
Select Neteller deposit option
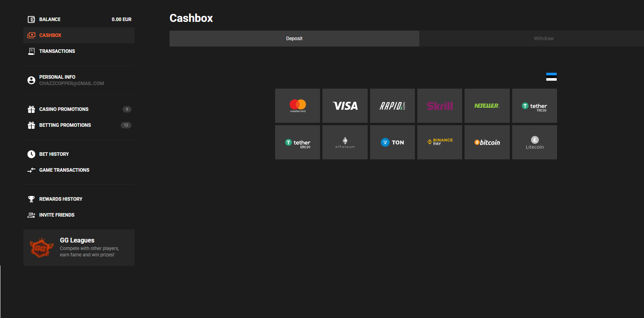(x=487, y=106)
